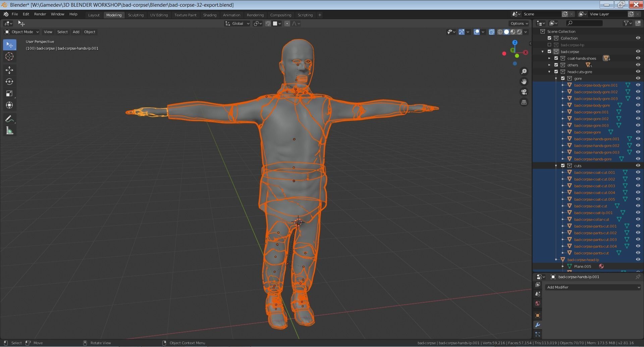Select the Rotate tool
The height and width of the screenshot is (347, 644).
tap(9, 82)
